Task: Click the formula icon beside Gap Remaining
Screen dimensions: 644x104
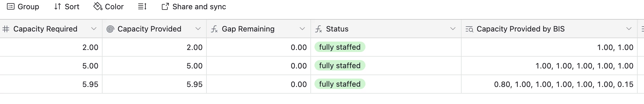Action: point(214,29)
